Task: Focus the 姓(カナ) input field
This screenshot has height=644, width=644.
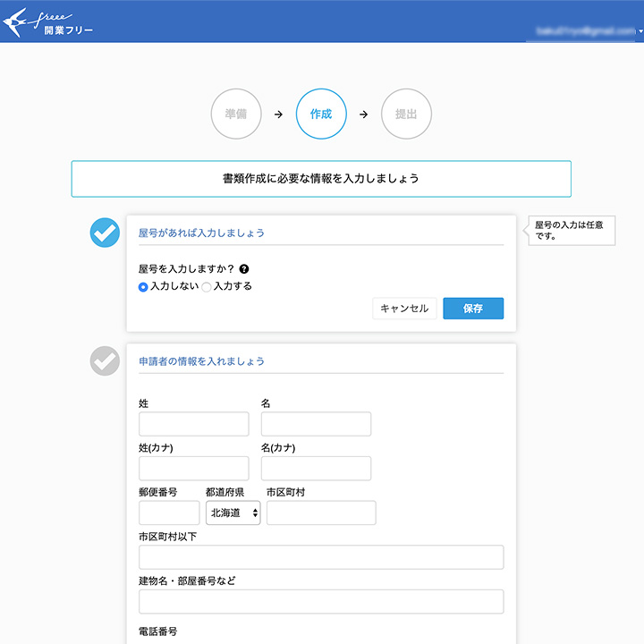Action: coord(194,468)
